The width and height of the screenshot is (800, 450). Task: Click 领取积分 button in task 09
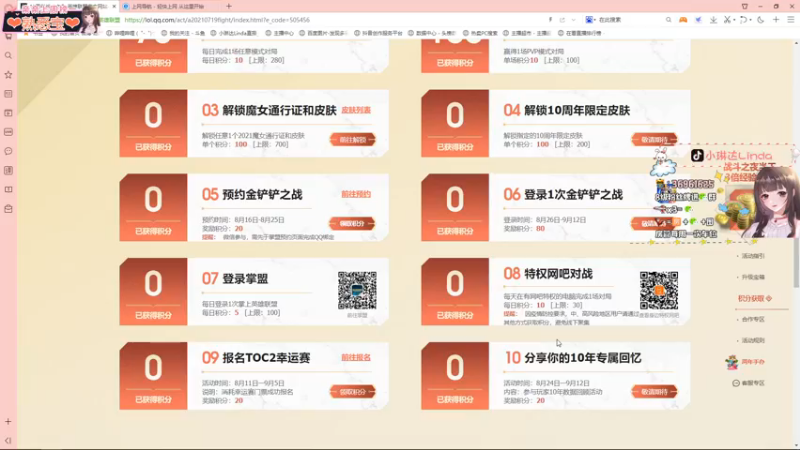coord(353,392)
